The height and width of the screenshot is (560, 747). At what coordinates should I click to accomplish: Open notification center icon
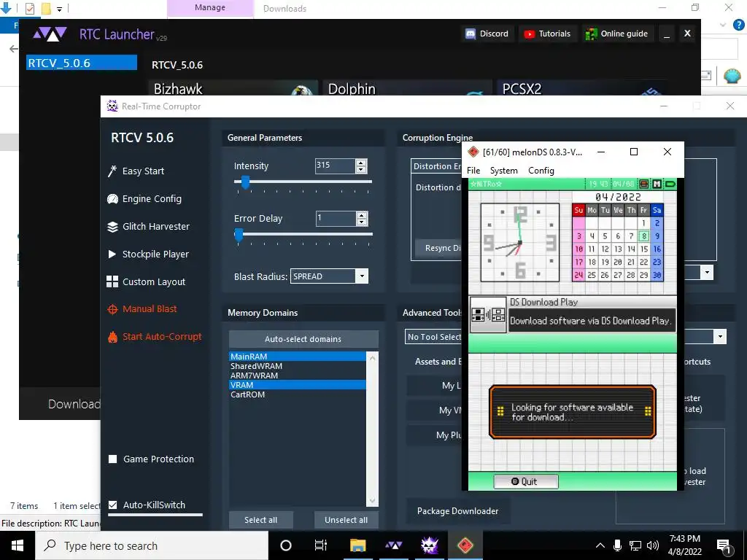(724, 545)
